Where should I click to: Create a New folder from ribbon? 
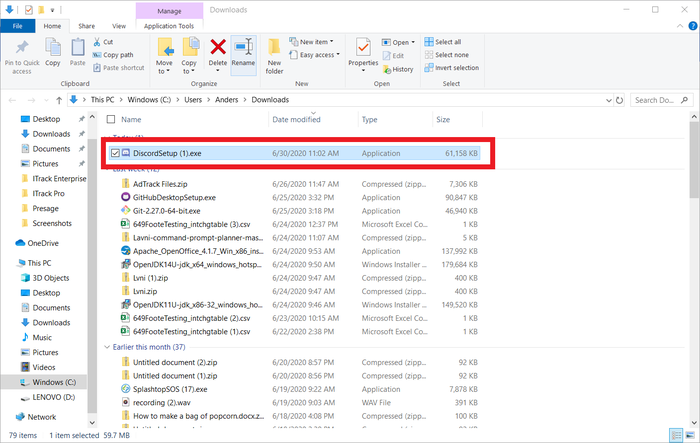274,52
